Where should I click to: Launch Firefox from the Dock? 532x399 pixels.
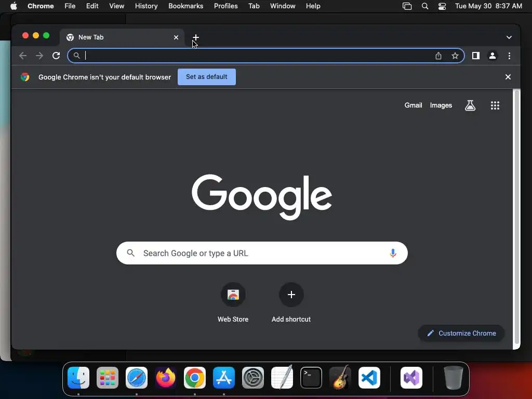166,378
